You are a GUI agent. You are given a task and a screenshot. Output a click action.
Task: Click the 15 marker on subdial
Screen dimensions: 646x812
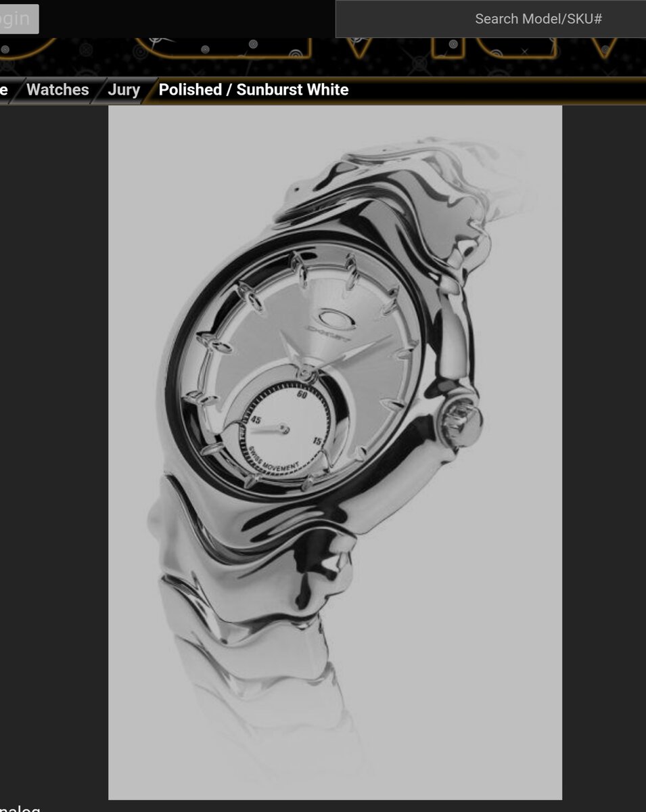tap(317, 441)
